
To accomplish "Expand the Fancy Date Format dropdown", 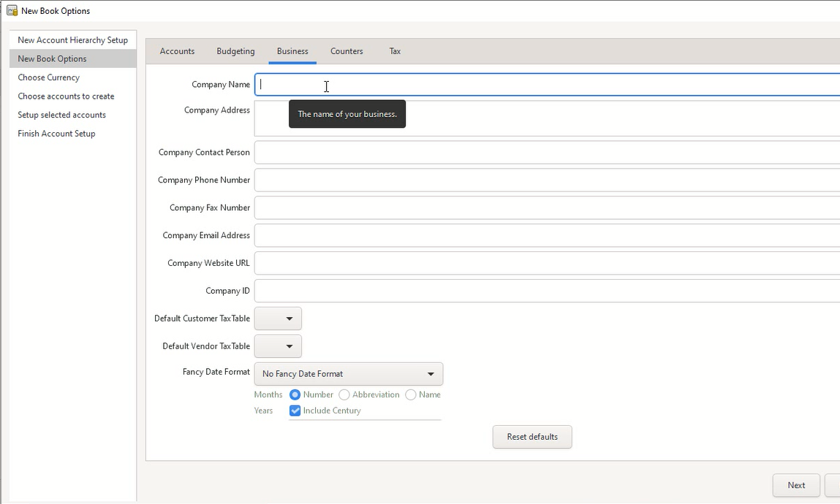I will (x=348, y=374).
